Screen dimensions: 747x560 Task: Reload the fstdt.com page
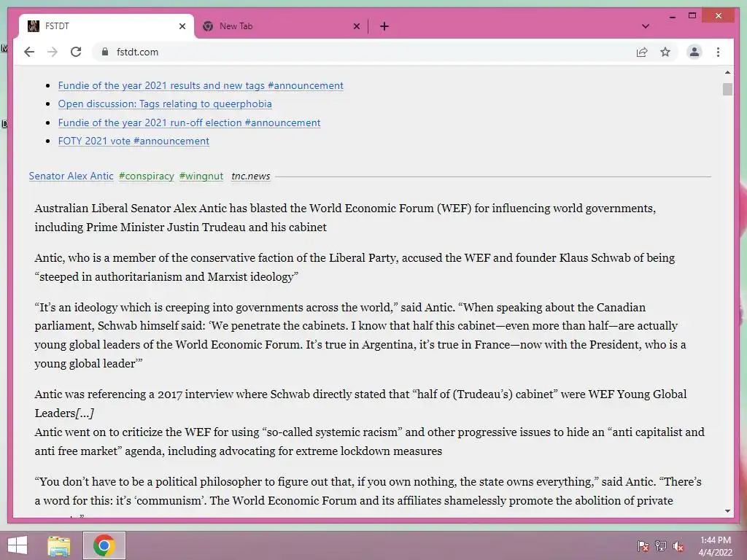click(x=76, y=52)
